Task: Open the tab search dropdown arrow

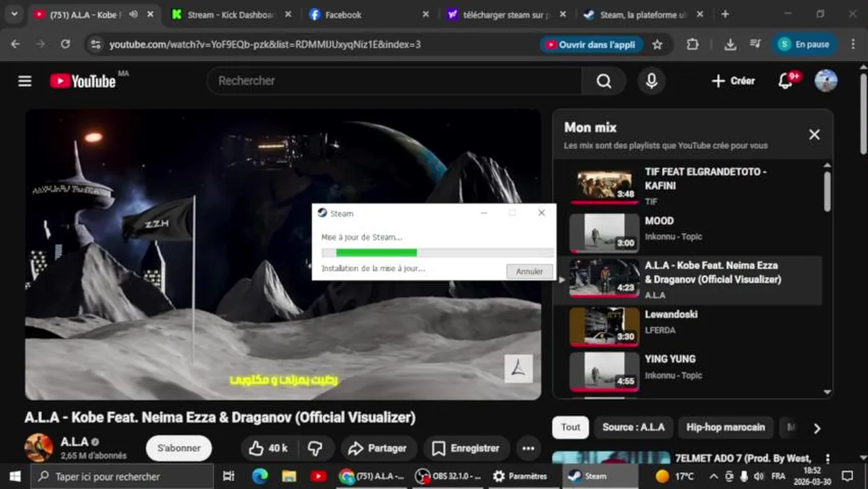Action: 14,14
